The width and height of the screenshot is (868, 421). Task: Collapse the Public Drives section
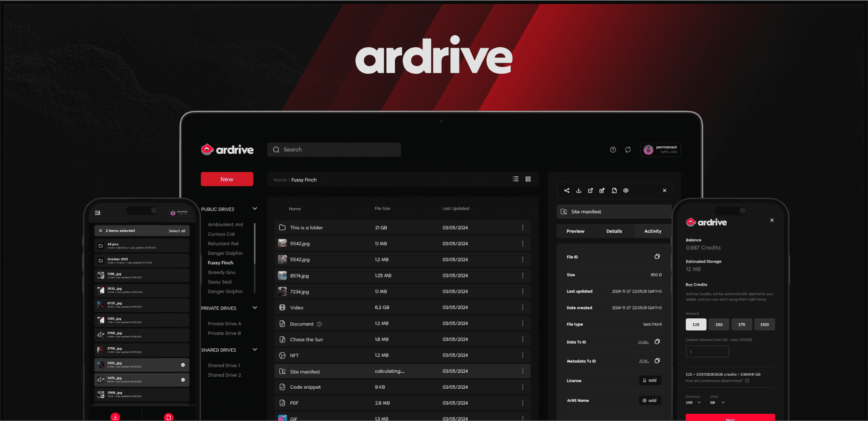point(255,209)
